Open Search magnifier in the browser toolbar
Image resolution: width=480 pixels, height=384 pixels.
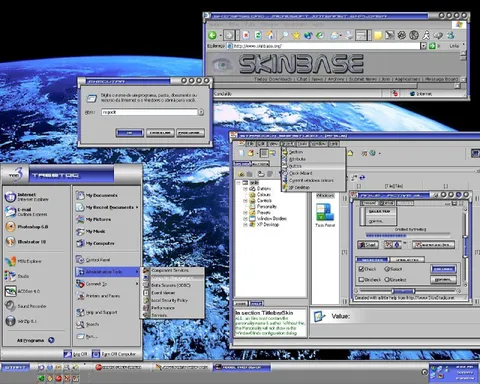coord(284,35)
